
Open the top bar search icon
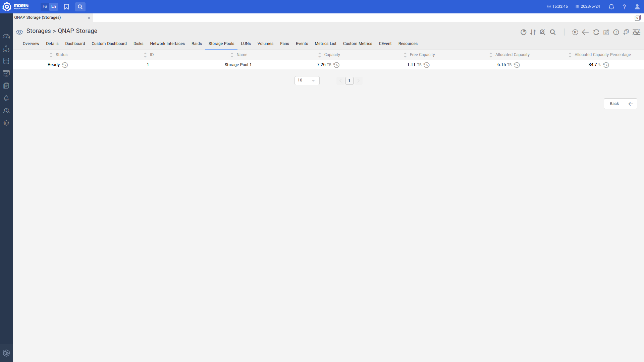click(x=80, y=7)
